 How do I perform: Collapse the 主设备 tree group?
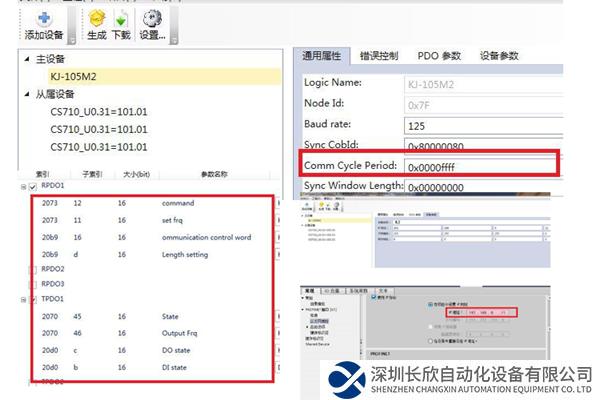[27, 59]
